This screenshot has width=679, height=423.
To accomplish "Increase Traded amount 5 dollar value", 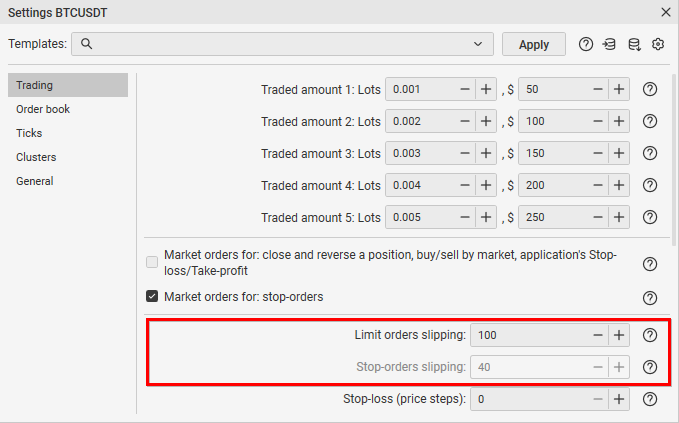I will point(619,217).
